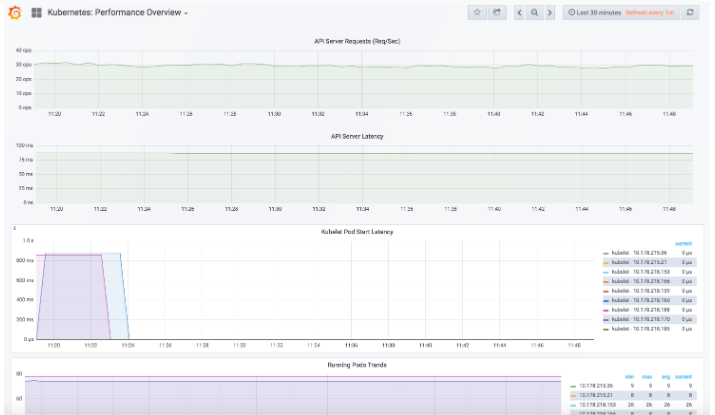Screen dimensions: 715x415
Task: Toggle 10.178.218.153 series in Running Pods legend
Action: 597,405
